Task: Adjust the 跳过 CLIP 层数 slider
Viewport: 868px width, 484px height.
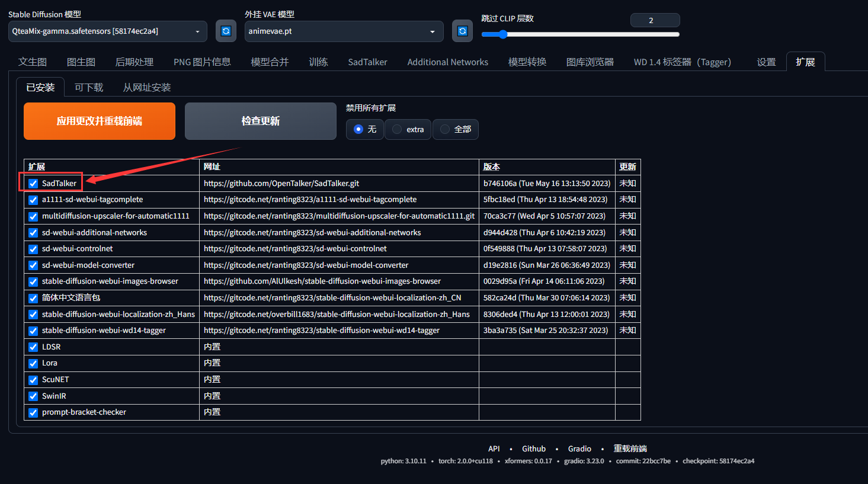Action: 502,34
